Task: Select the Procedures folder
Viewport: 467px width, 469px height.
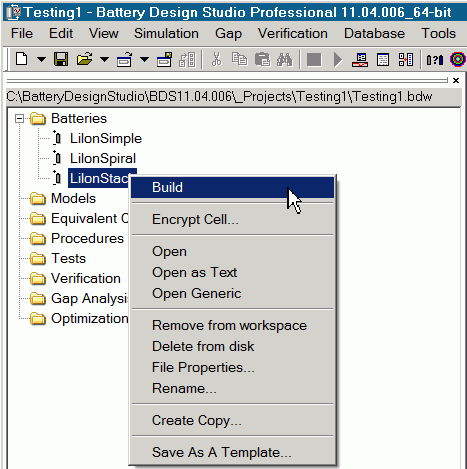Action: point(87,238)
